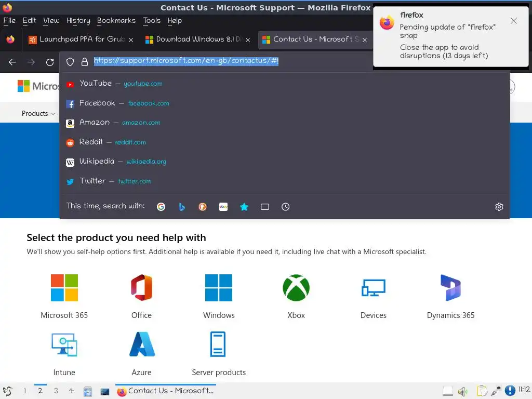
Task: Open the Tools menu
Action: pos(152,21)
